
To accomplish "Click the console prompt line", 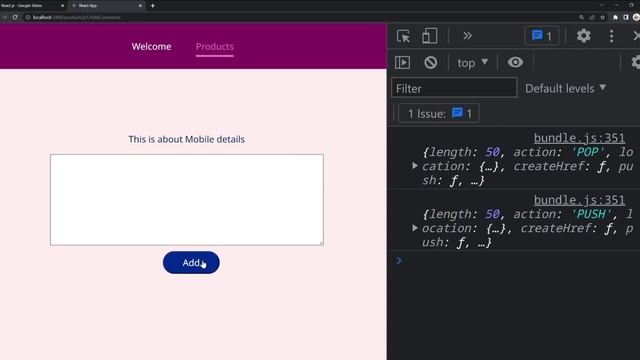I will point(513,260).
